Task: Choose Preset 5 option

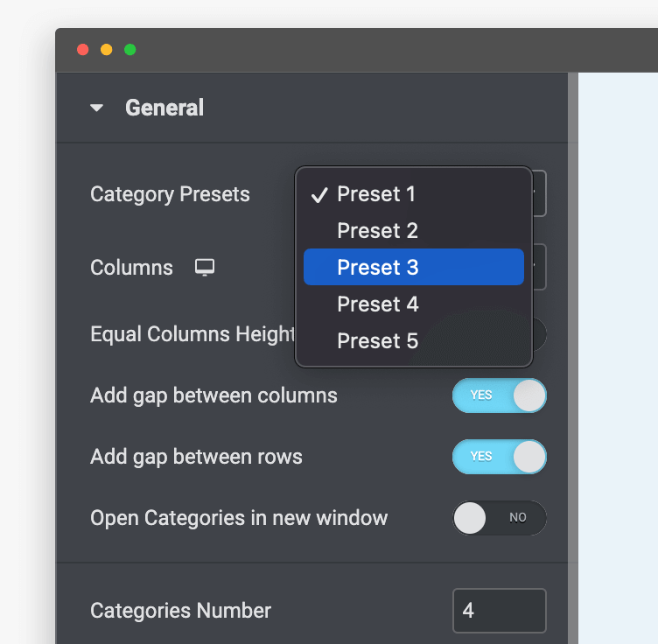Action: coord(377,341)
